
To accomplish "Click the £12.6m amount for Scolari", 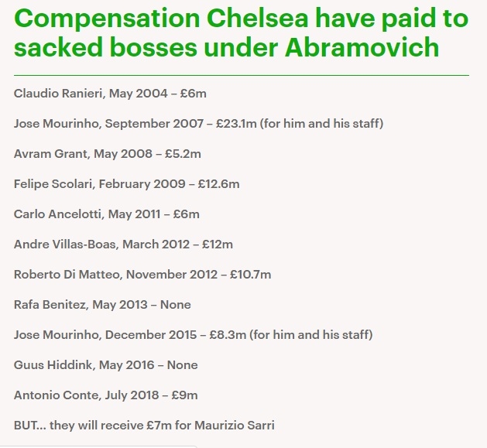I will click(x=221, y=184).
